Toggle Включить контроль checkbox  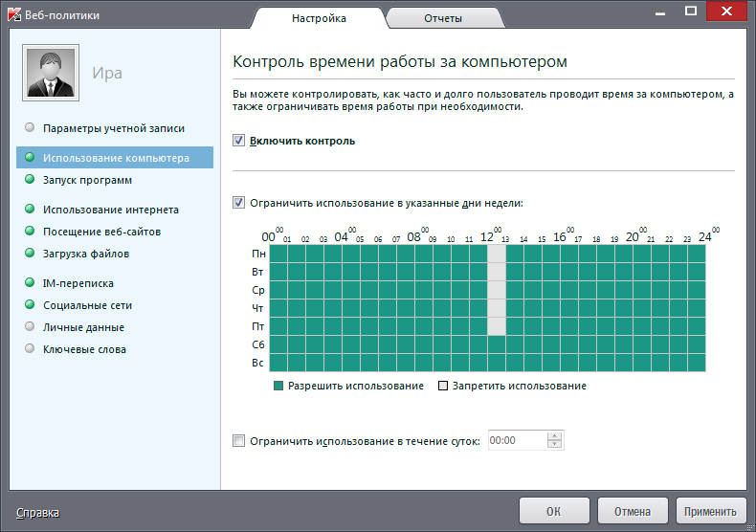click(x=238, y=141)
